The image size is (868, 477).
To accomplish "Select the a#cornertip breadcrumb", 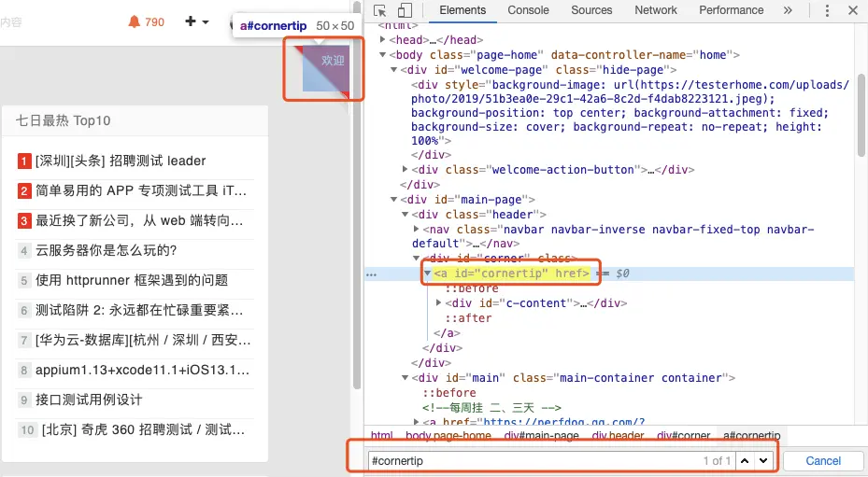I will coord(752,436).
